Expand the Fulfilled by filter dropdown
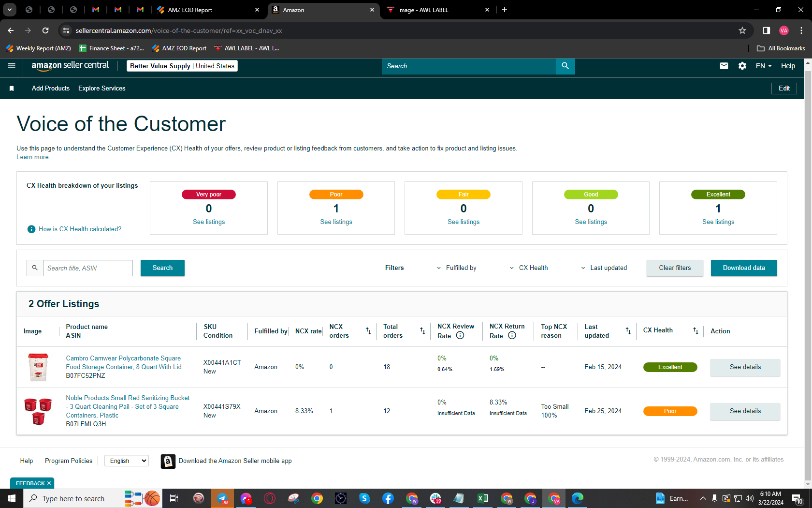 point(456,268)
